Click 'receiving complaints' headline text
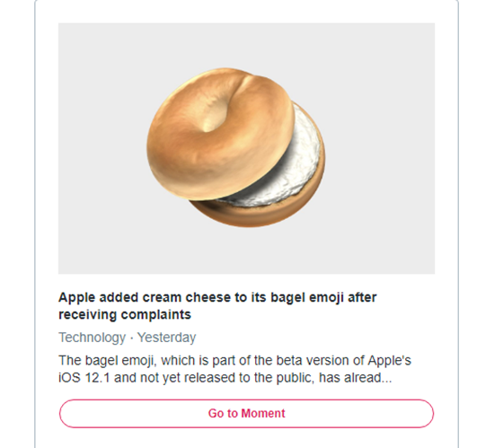 [x=125, y=314]
